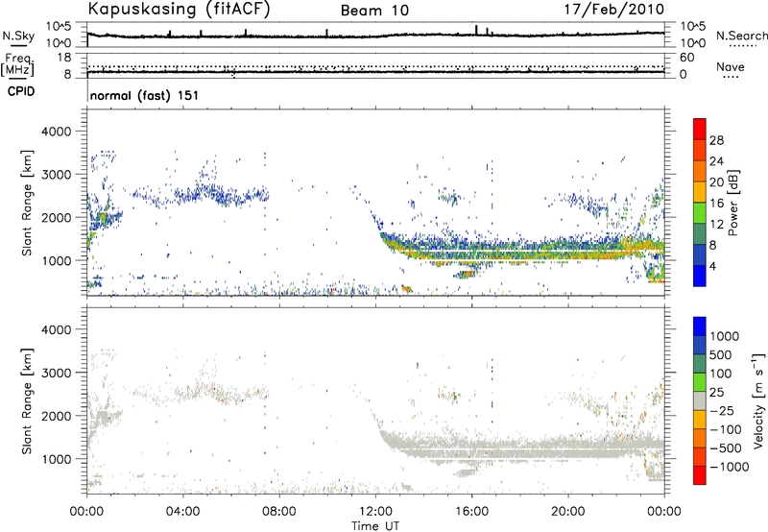The width and height of the screenshot is (768, 532).
Task: Click the power panel 'Slant Range [km]' label
Action: (x=27, y=203)
